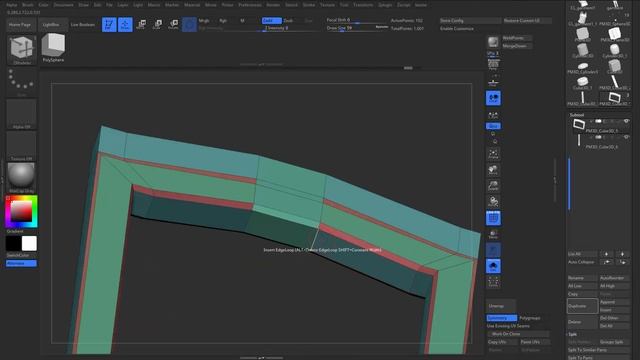Hide the PM3D_Cube3D_6 subtool eye
The image size is (640, 360).
coord(626,137)
